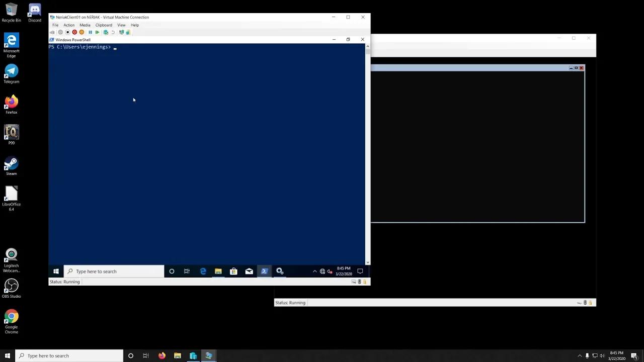Toggle Enhanced Session mode
Screen dimensions: 644x362
[x=121, y=32]
